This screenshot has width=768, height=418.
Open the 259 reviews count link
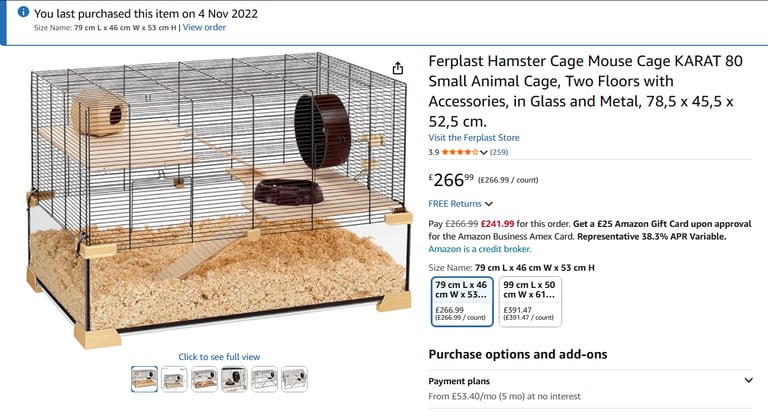499,152
